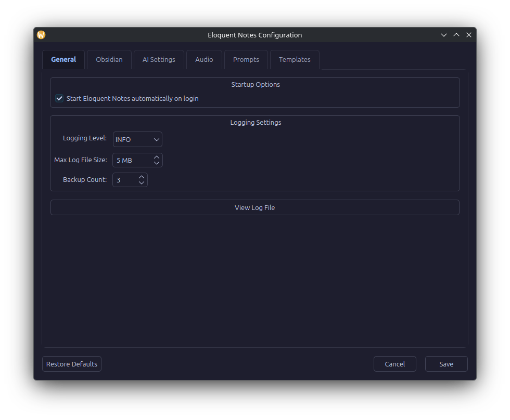The height and width of the screenshot is (420, 510).
Task: Switch to the Audio tab
Action: click(204, 59)
